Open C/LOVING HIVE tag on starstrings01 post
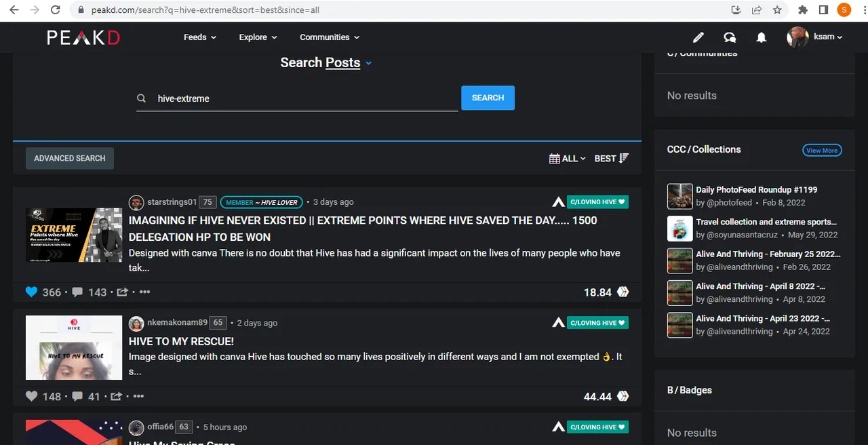The height and width of the screenshot is (445, 868). tap(597, 202)
